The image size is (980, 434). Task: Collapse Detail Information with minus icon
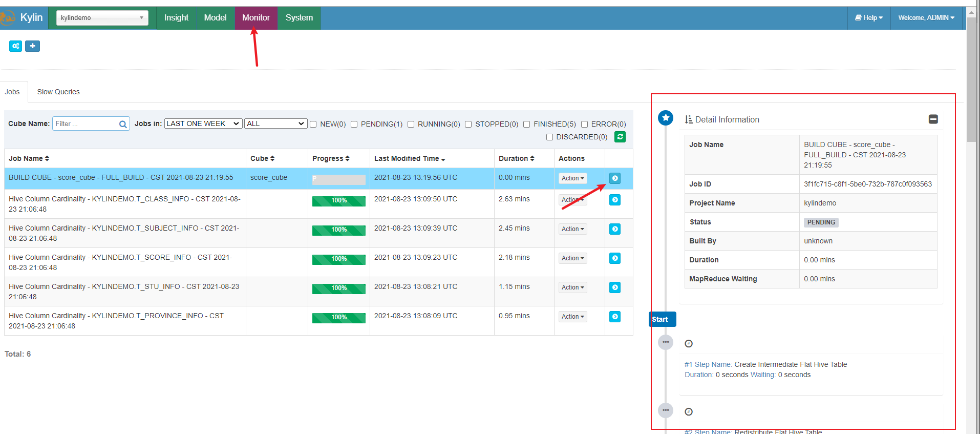pos(933,119)
